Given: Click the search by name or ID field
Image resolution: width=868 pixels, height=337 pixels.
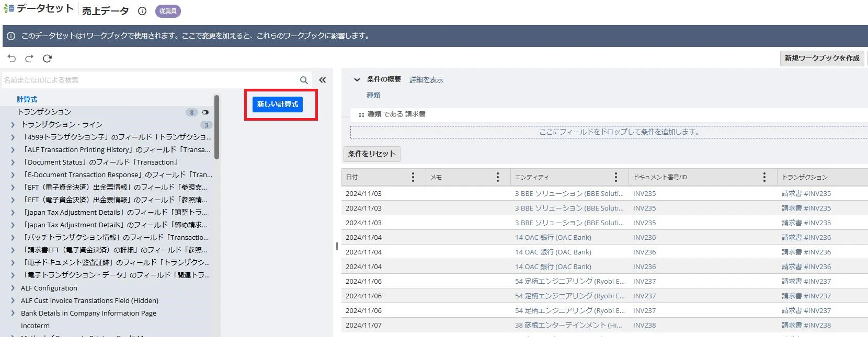Looking at the screenshot, I should (x=150, y=80).
